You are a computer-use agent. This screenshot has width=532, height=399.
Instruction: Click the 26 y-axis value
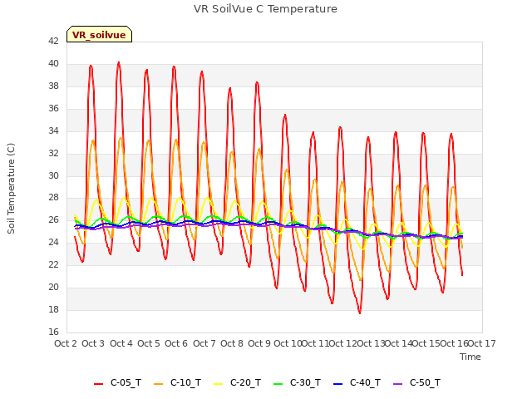point(53,219)
